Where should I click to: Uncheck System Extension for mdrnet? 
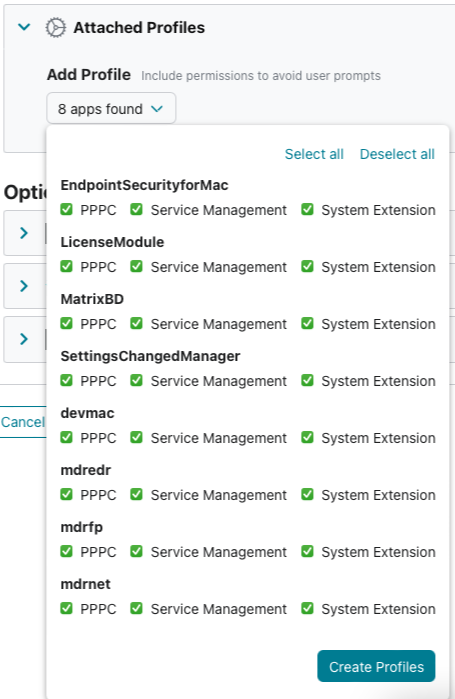click(x=307, y=609)
